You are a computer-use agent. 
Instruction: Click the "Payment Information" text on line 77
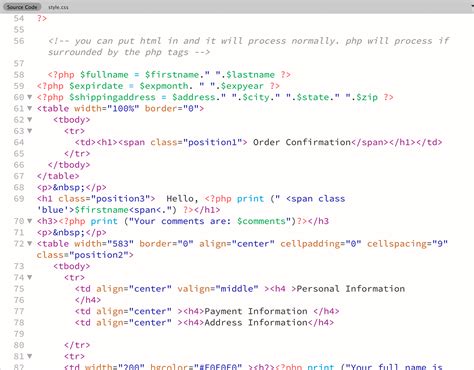(256, 311)
